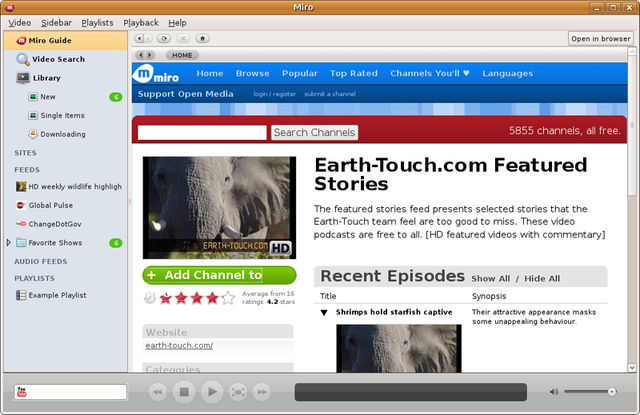
Task: Open the Home nav link
Action: tap(210, 73)
